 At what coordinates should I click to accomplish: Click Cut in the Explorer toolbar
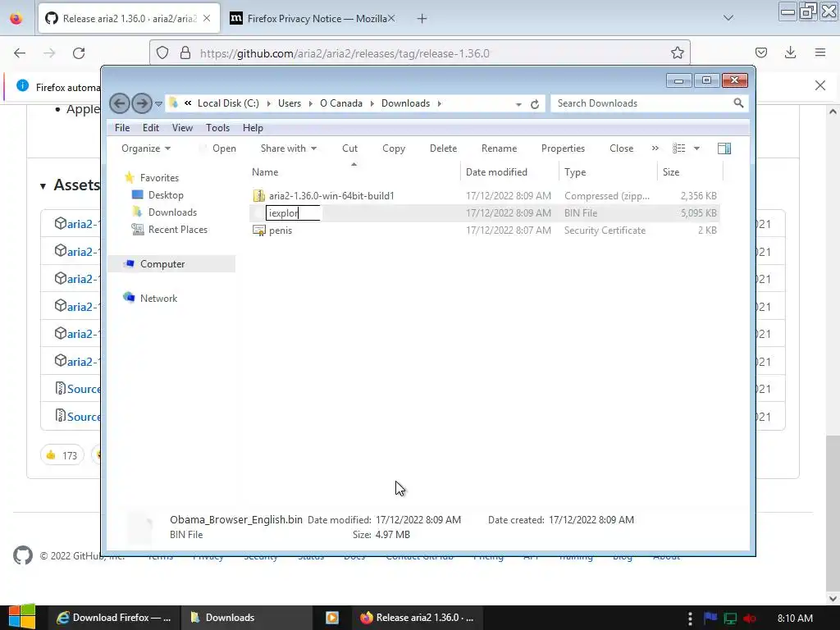click(x=349, y=148)
